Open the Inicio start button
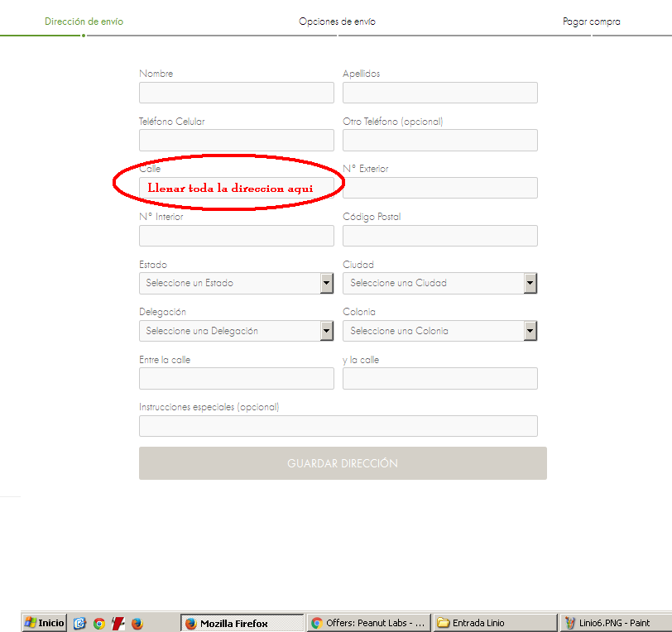Viewport: 672px width, 632px height. (x=45, y=623)
